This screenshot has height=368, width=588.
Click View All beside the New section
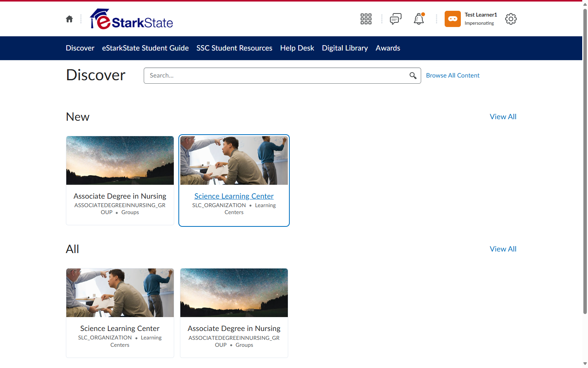503,117
